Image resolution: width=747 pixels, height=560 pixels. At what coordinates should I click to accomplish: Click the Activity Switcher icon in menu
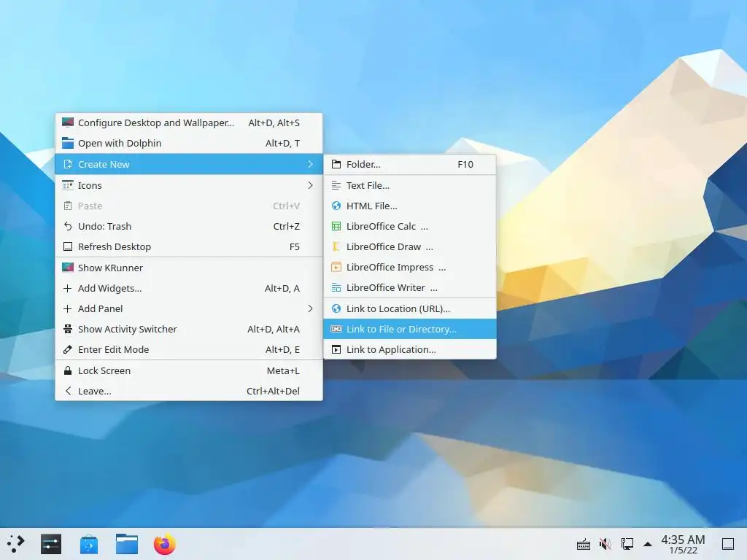(x=68, y=329)
